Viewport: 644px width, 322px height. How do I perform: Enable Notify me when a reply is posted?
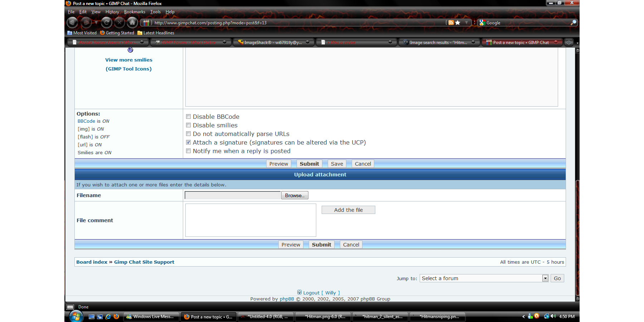(x=188, y=151)
